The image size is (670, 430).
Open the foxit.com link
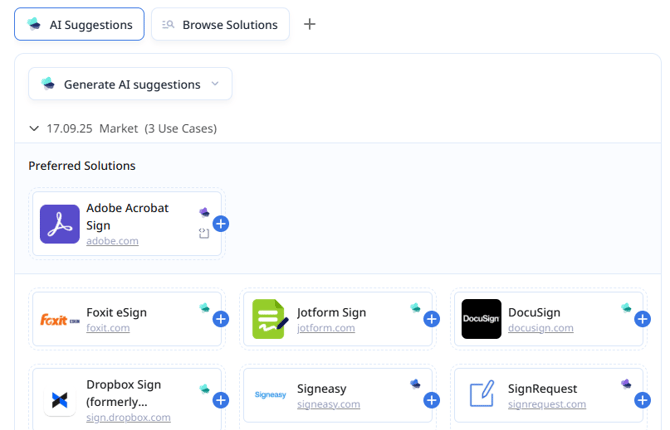108,327
